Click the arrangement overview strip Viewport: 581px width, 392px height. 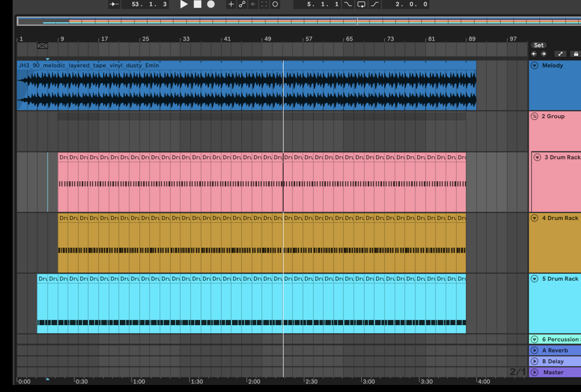coord(298,21)
